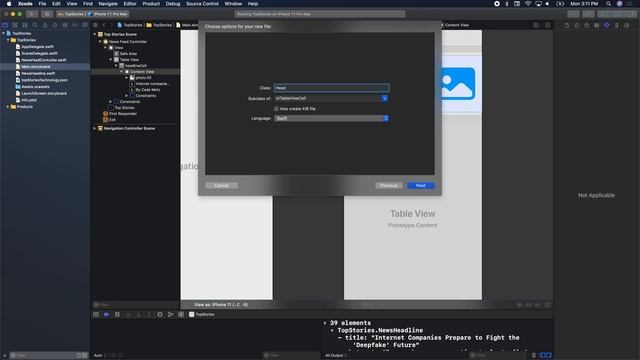Image resolution: width=640 pixels, height=360 pixels.
Task: Open the Edit menu
Action: click(x=56, y=4)
